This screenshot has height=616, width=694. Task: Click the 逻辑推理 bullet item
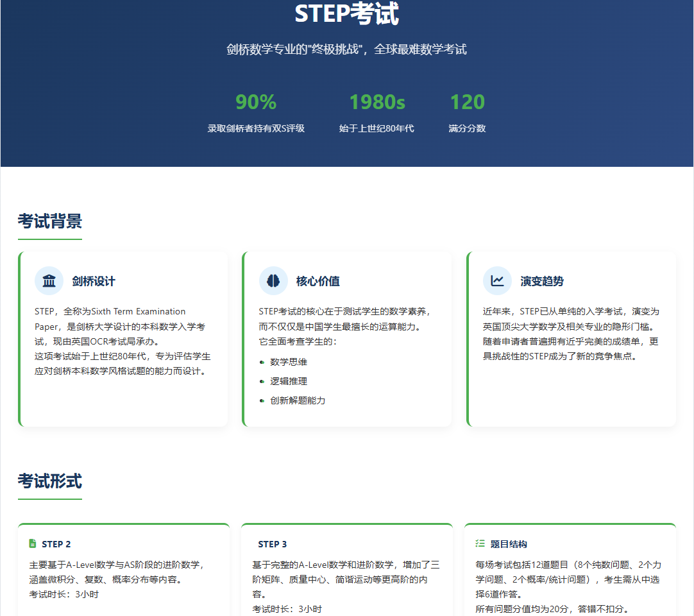pyautogui.click(x=289, y=382)
